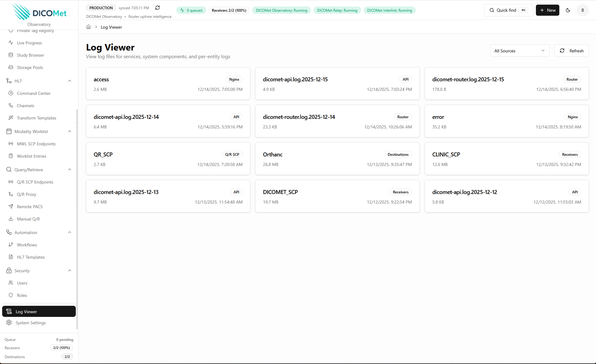Click the New button
The width and height of the screenshot is (596, 364).
pos(547,10)
